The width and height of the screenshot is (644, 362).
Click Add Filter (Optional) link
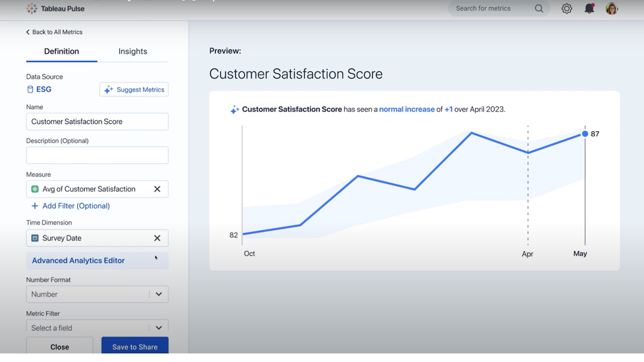tap(76, 206)
